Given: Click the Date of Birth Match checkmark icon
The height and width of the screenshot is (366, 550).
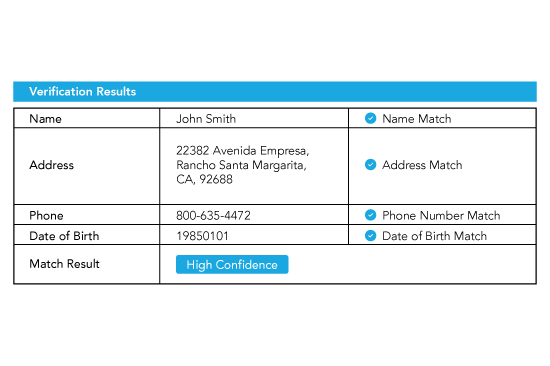Looking at the screenshot, I should (370, 236).
